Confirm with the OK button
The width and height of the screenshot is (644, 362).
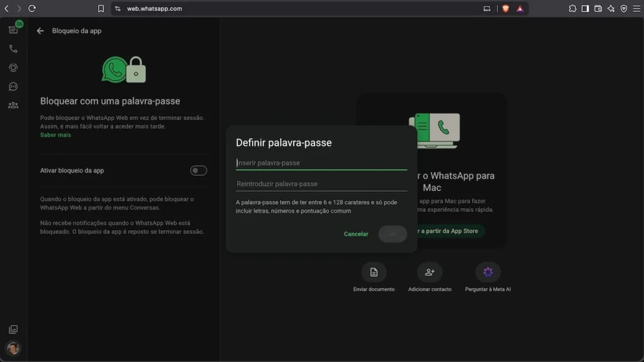point(392,234)
